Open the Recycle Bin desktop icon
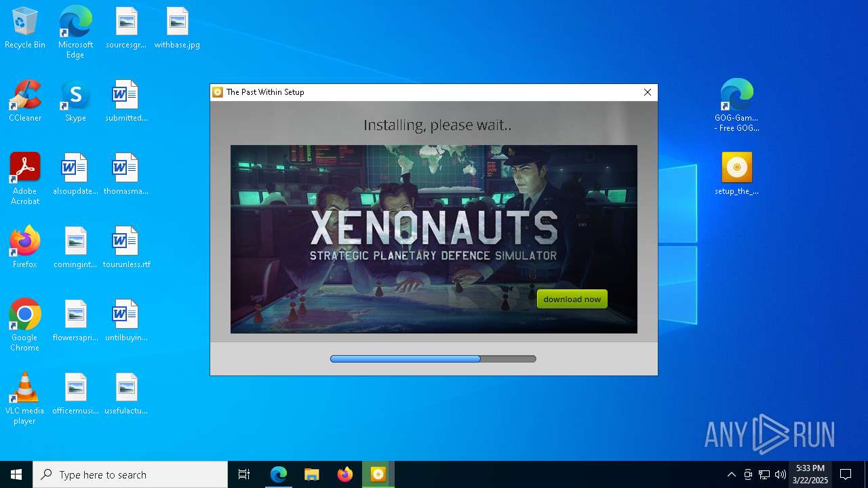This screenshot has height=488, width=868. (25, 28)
